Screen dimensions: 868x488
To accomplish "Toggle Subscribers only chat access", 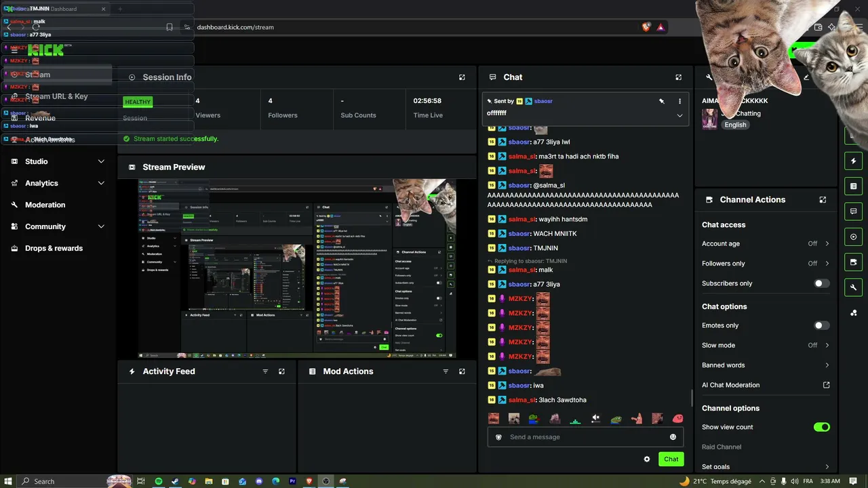I will [821, 283].
